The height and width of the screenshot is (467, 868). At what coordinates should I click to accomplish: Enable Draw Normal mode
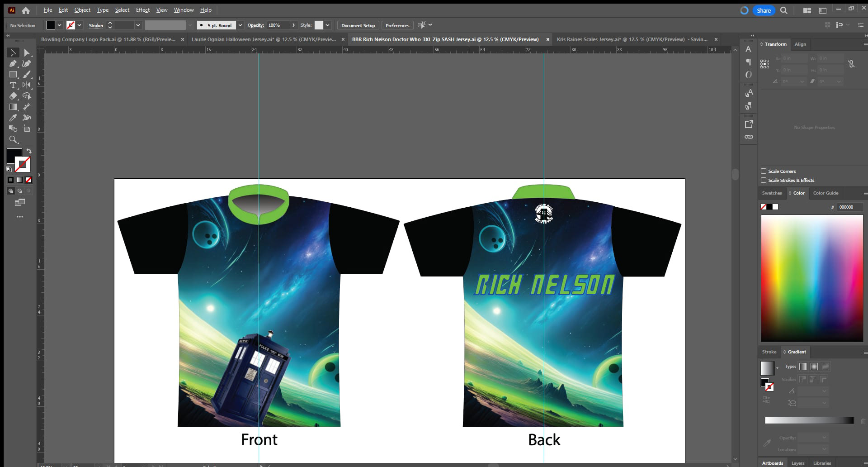click(10, 191)
